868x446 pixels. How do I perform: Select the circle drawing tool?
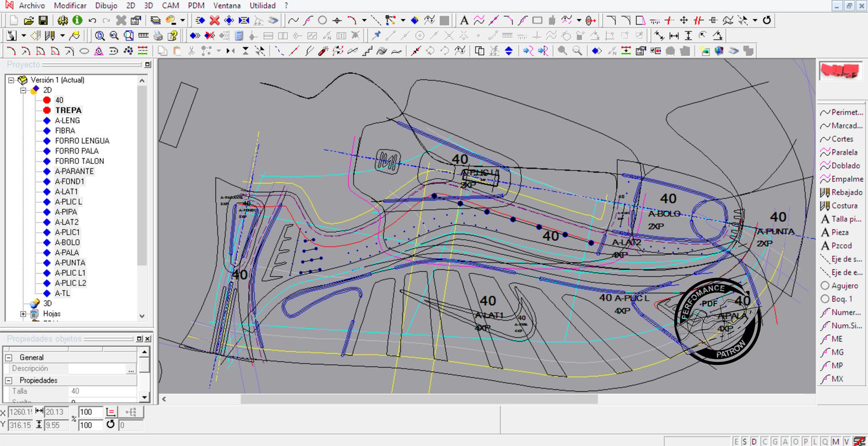coord(322,20)
